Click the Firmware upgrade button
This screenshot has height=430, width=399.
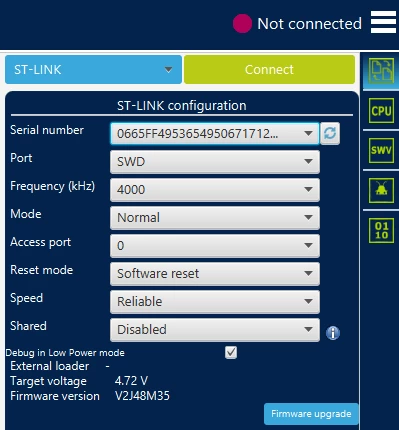coord(311,414)
